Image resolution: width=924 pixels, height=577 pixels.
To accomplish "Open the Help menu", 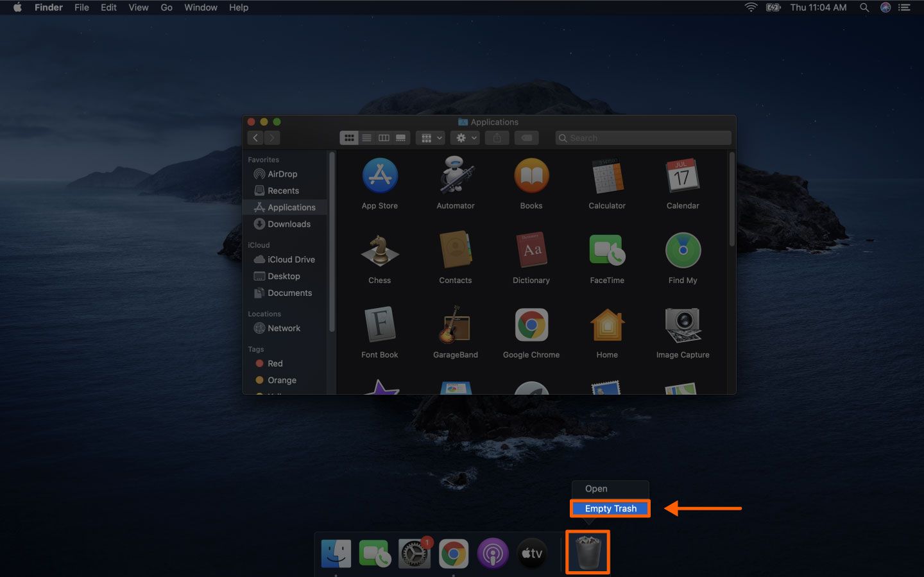I will pos(239,8).
